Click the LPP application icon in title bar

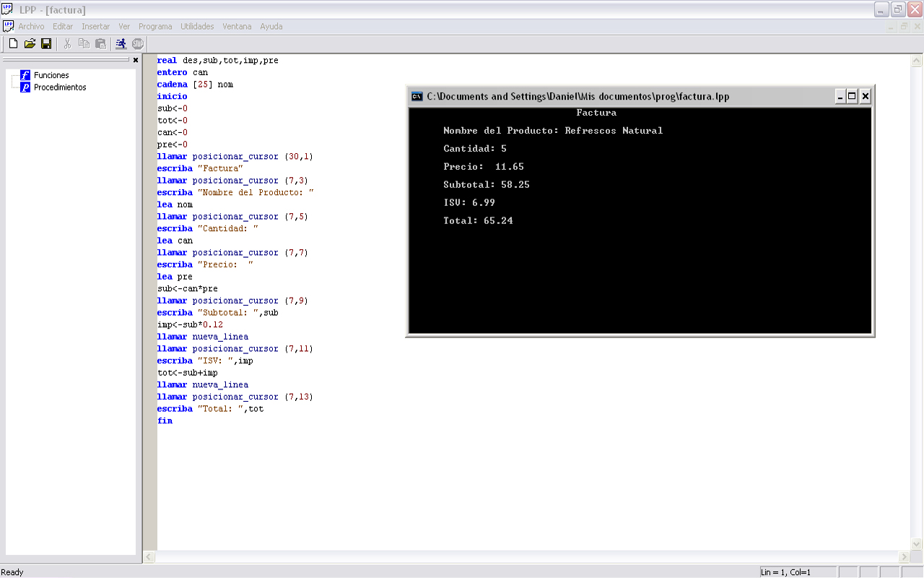[x=7, y=9]
